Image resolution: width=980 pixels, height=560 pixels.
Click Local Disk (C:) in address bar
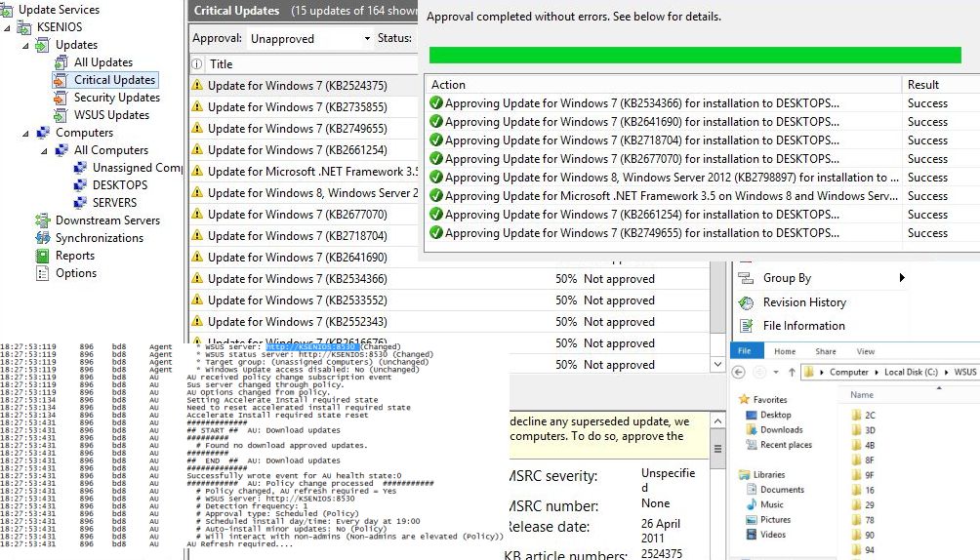click(911, 372)
